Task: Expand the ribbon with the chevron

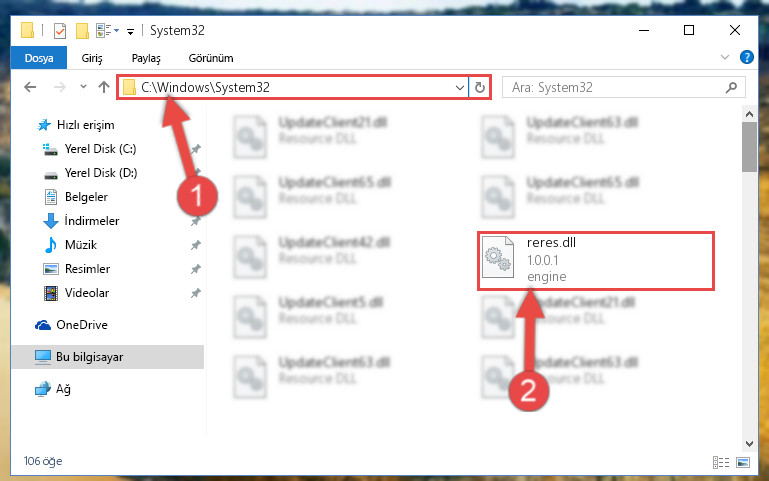Action: click(725, 57)
